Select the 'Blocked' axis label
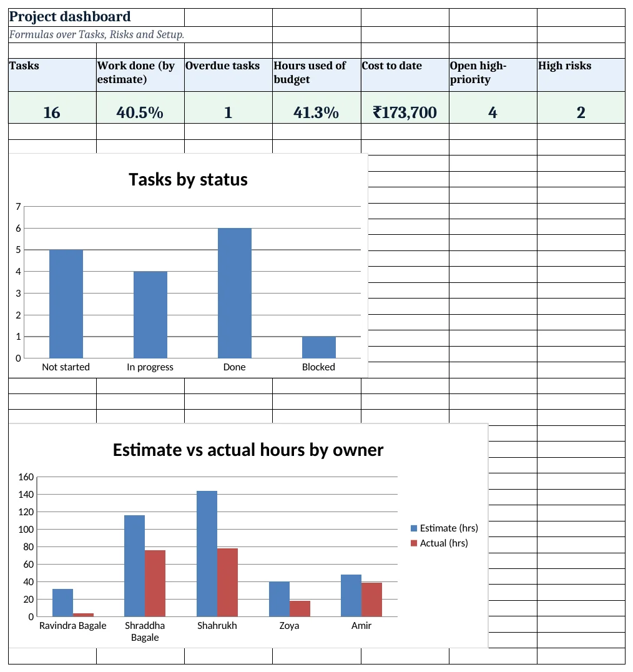This screenshot has width=633, height=672. [318, 367]
